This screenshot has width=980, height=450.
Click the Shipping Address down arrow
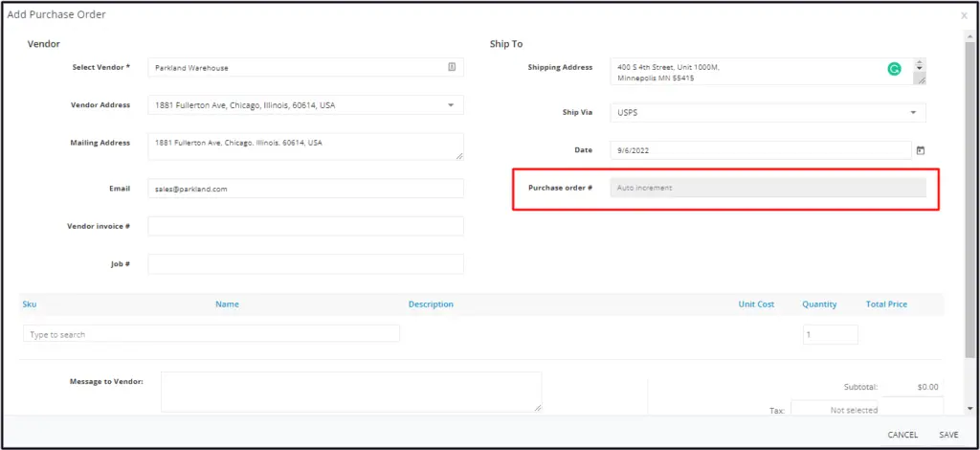[920, 69]
